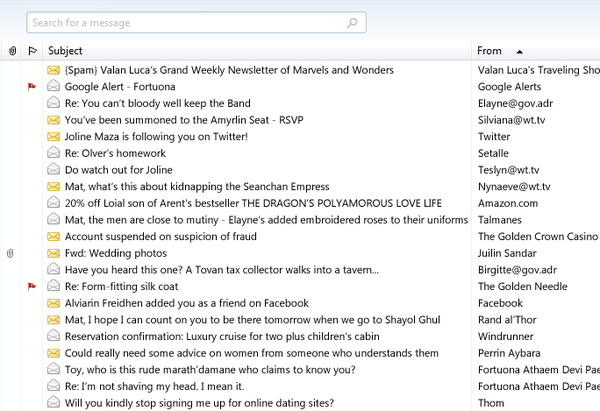600x411 pixels.
Task: Open the Fwd: Wedding photos subject
Action: tap(116, 253)
